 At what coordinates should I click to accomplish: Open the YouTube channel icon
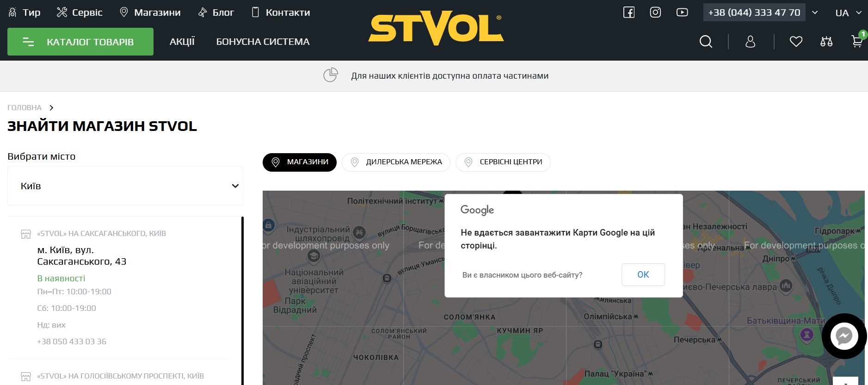pos(682,12)
